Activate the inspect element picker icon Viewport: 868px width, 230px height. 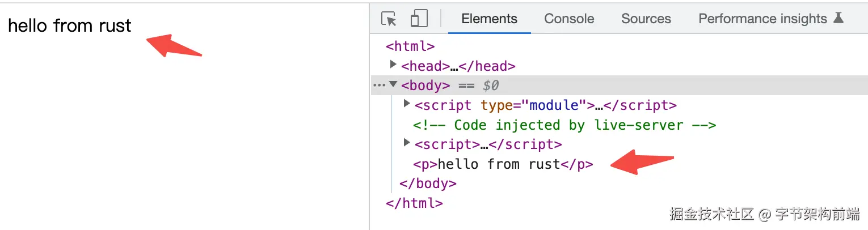[x=389, y=19]
